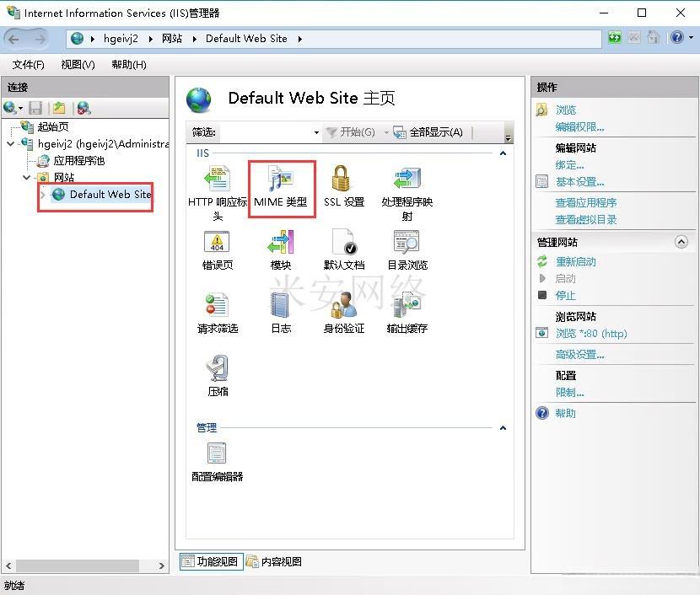Switch to 内容视图 tab
Viewport: 700px width, 595px height.
click(x=274, y=561)
